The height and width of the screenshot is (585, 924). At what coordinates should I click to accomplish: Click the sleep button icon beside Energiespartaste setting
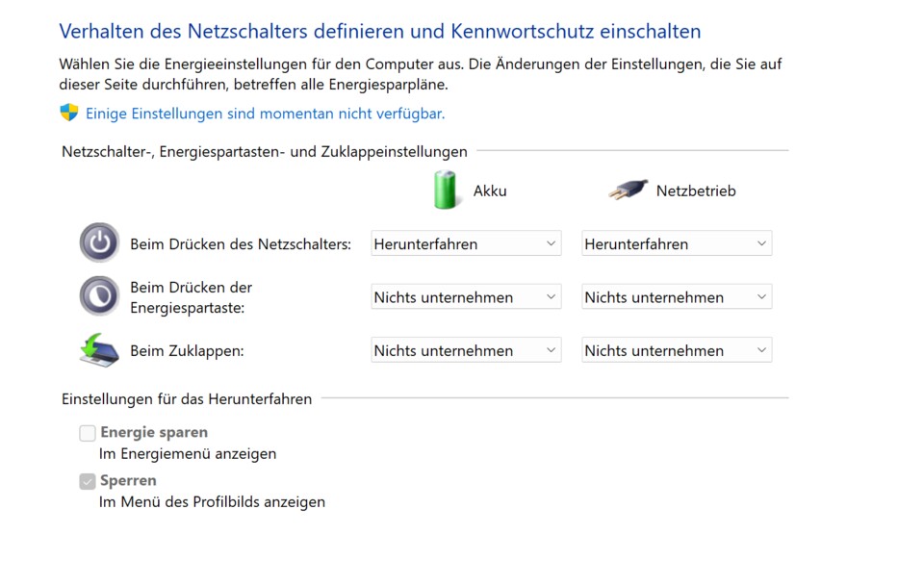99,296
